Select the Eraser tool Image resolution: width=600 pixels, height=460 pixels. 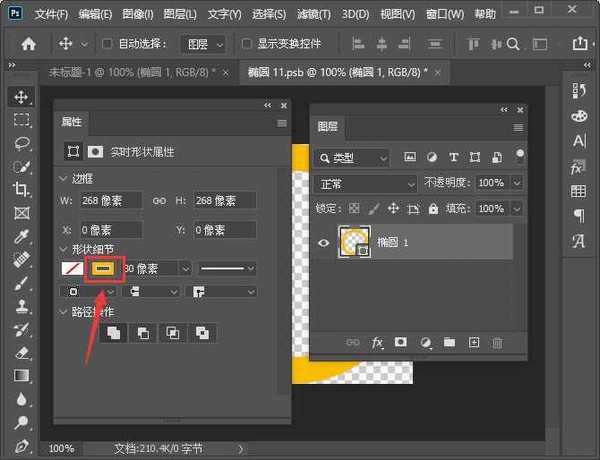coord(21,352)
